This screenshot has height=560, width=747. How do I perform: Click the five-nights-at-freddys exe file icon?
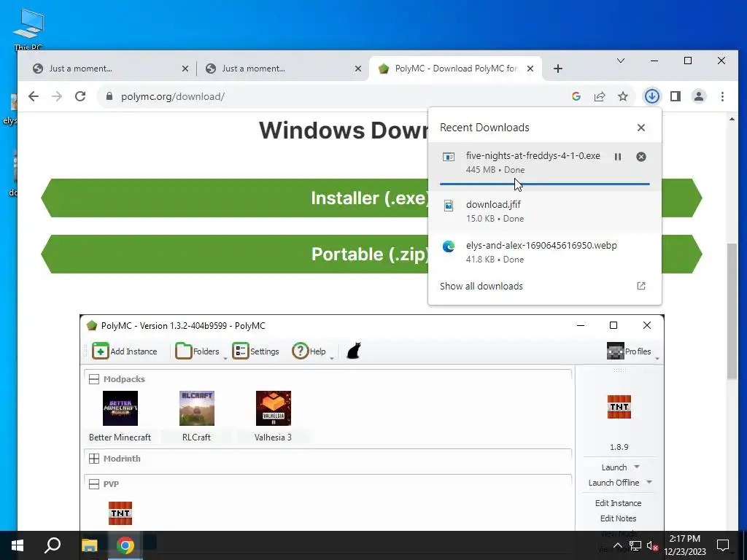449,157
